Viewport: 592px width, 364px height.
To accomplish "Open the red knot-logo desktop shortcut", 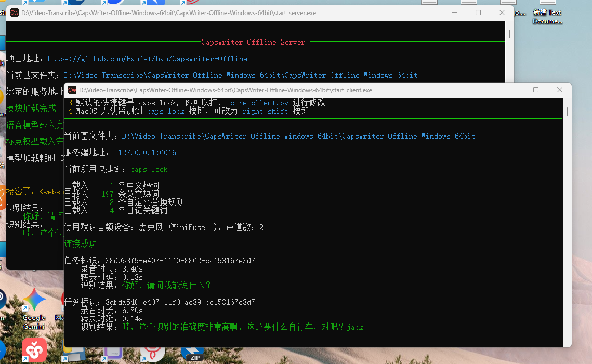I will [x=34, y=350].
